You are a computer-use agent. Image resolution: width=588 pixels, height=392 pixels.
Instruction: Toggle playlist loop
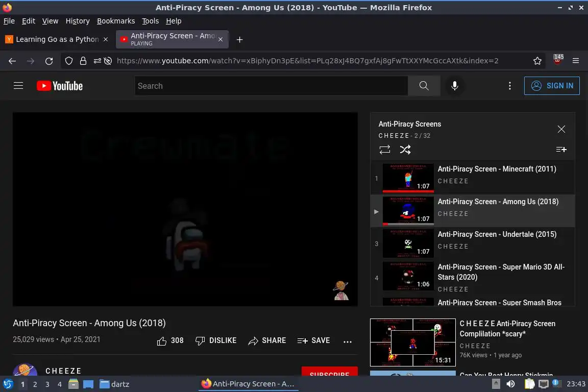385,150
